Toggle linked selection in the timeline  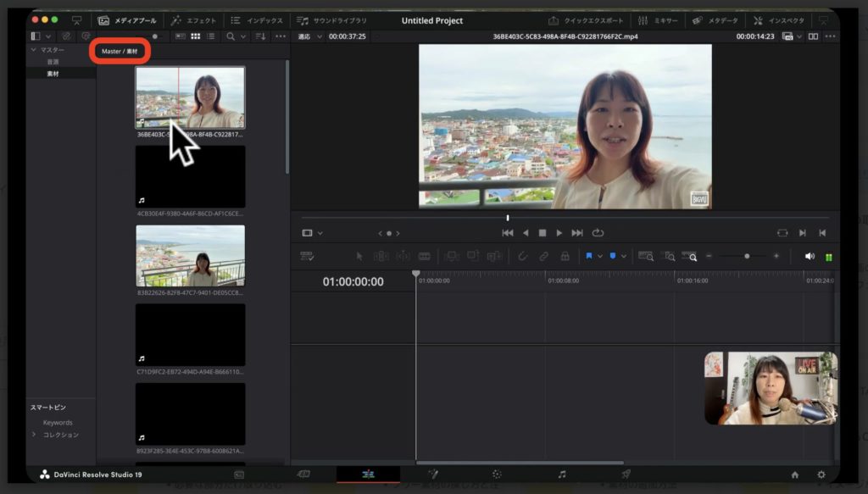tap(542, 255)
